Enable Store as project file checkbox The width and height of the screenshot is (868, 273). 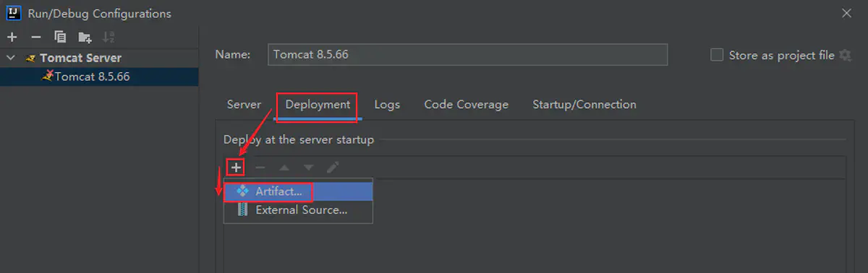pyautogui.click(x=717, y=55)
